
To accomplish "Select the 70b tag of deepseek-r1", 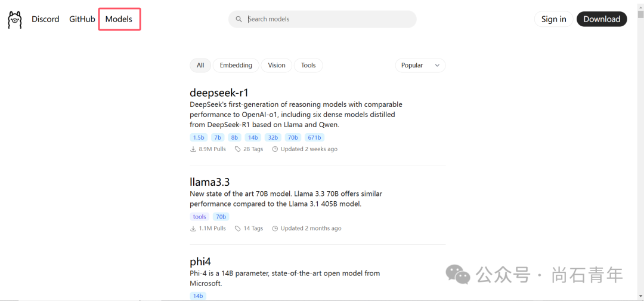I will click(x=293, y=138).
